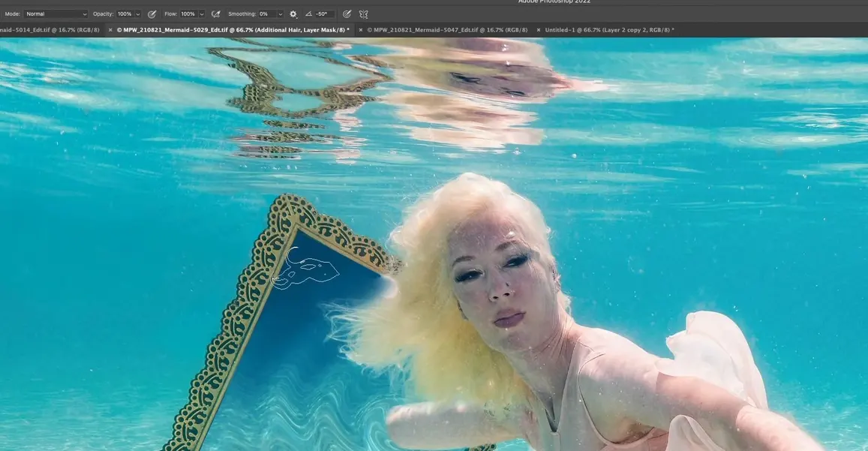Toggle pressure for size icon

[347, 14]
